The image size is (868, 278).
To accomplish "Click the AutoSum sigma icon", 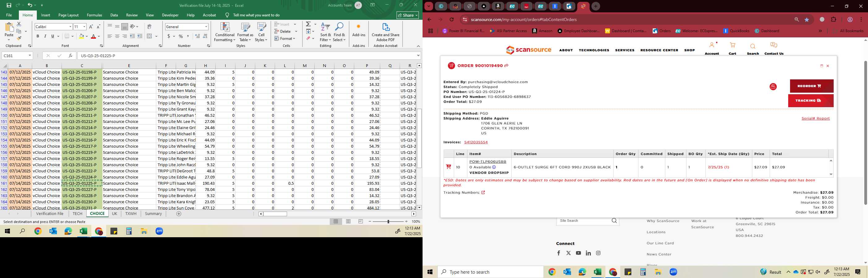I will click(308, 24).
